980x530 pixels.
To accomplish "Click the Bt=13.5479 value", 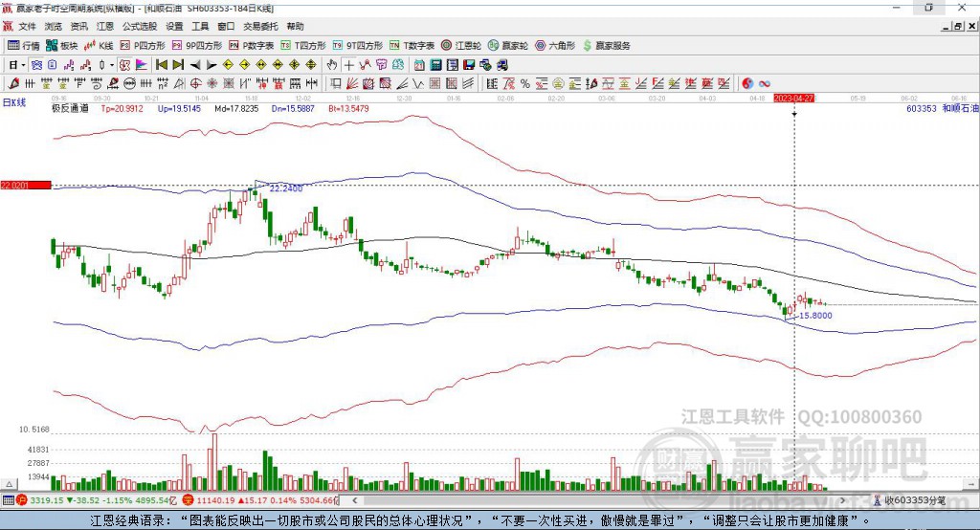I will [x=348, y=108].
